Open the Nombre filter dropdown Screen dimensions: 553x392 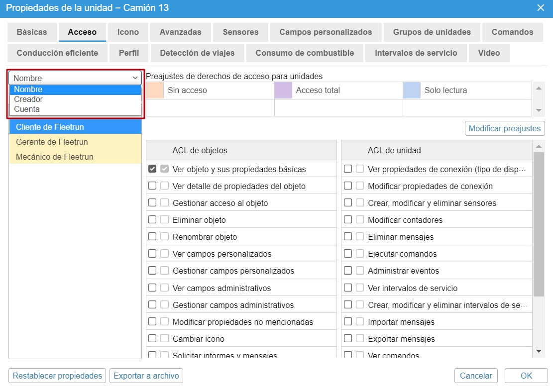76,78
